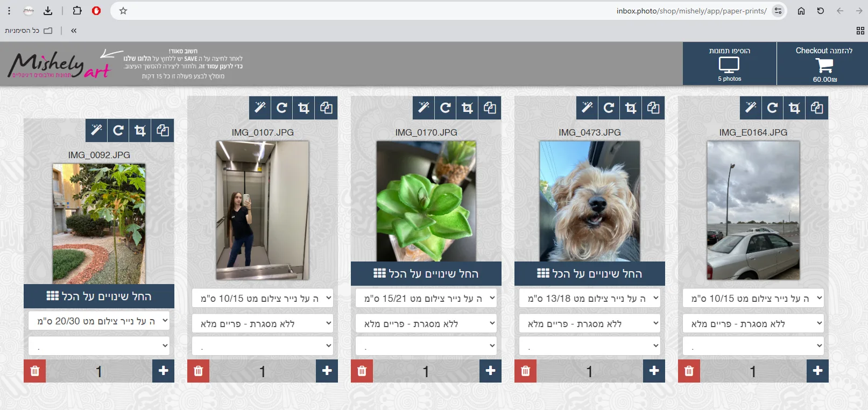Open frame option dropdown under IMG_0473.JPG
The height and width of the screenshot is (410, 868).
tap(589, 323)
